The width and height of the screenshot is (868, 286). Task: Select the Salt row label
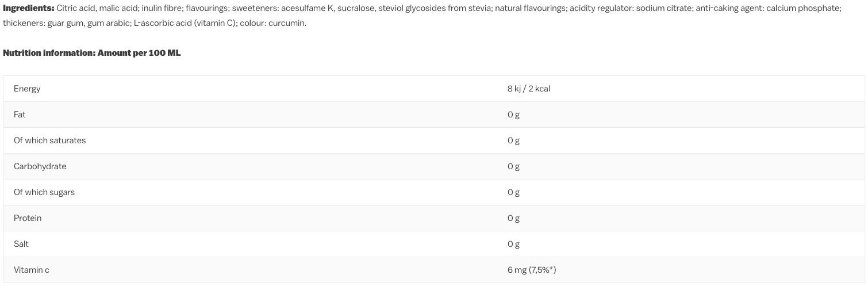click(21, 244)
